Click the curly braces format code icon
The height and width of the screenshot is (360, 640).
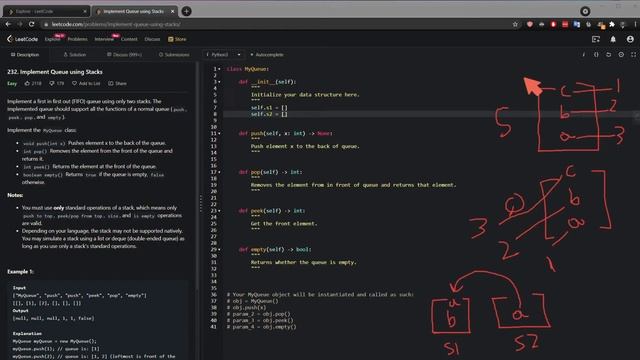tap(596, 55)
